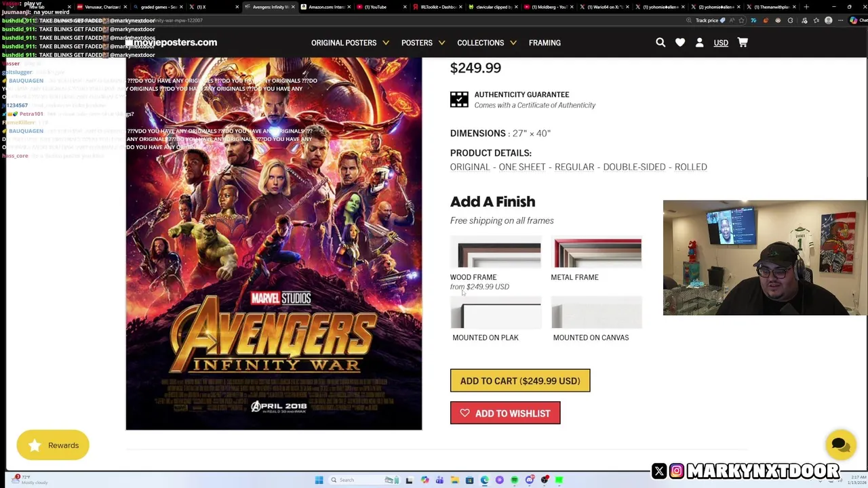Click the webcam overlay video
The height and width of the screenshot is (488, 868).
pyautogui.click(x=765, y=258)
